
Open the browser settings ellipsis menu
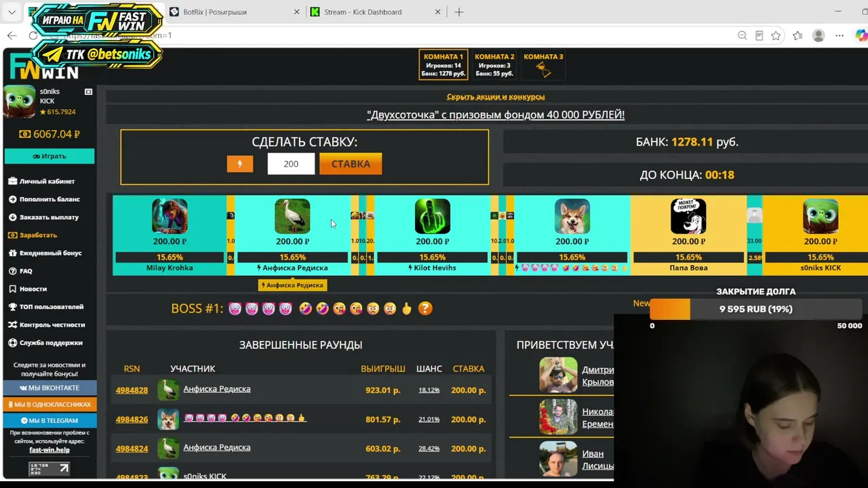coord(840,35)
